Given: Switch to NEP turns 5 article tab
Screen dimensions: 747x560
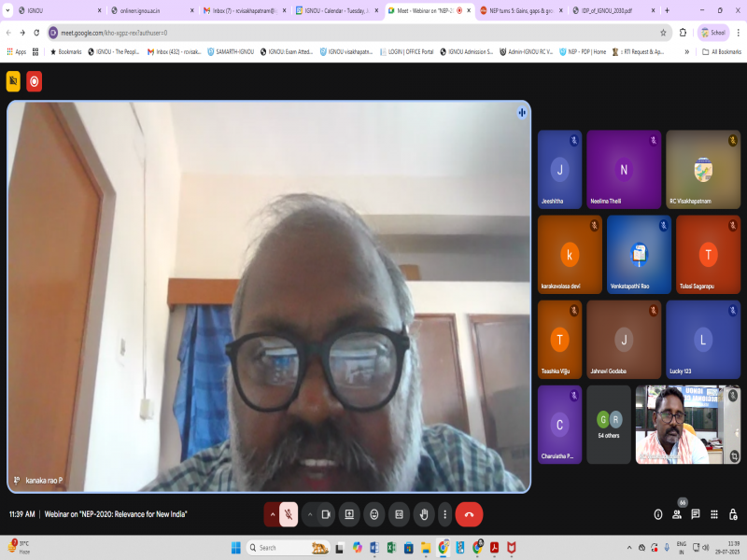Looking at the screenshot, I should 521,10.
